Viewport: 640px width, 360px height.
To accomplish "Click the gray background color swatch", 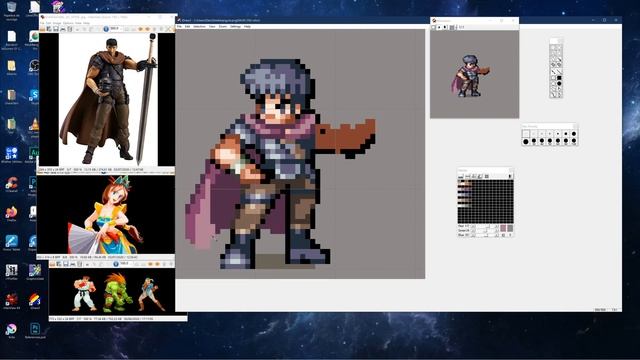I will [510, 228].
